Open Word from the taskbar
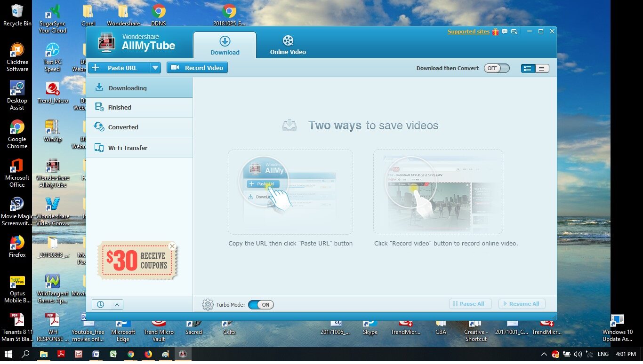Viewport: 643px width, 364px height. pos(96,354)
